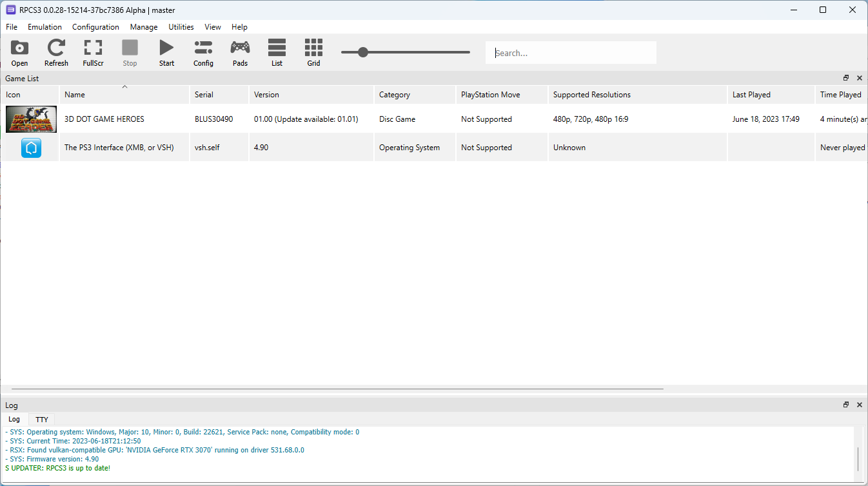Open the Help menu
Screen dimensions: 868x486
pyautogui.click(x=239, y=27)
